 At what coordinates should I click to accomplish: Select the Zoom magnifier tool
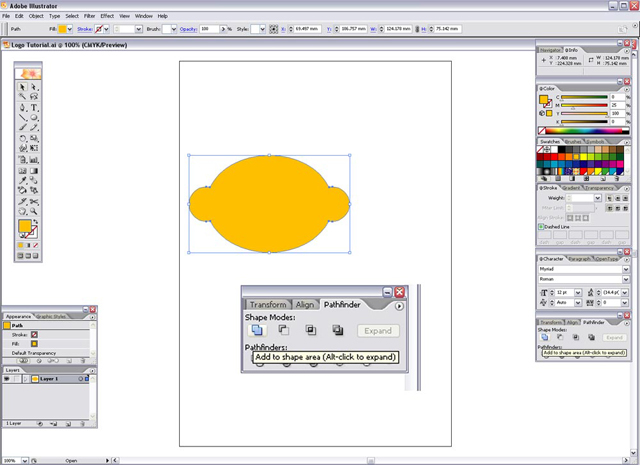tap(34, 211)
